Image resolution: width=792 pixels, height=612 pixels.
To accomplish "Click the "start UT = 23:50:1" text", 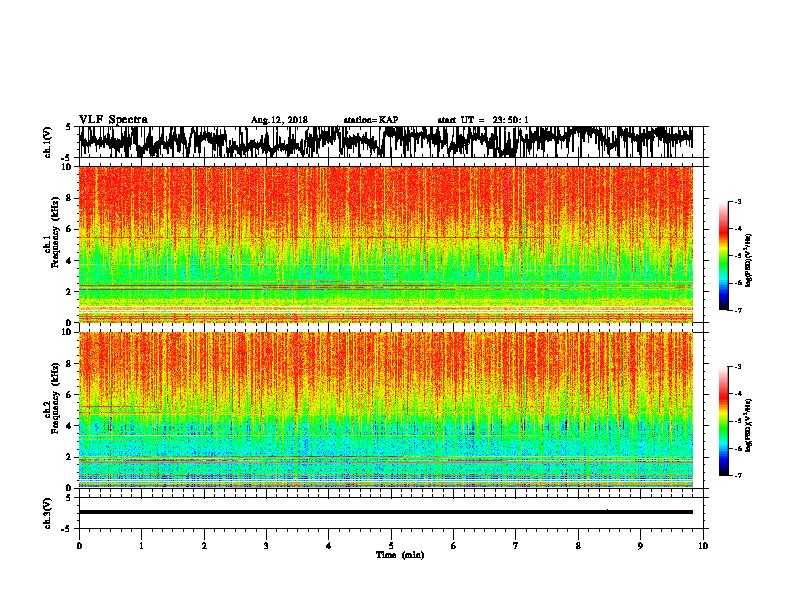I will pos(483,120).
